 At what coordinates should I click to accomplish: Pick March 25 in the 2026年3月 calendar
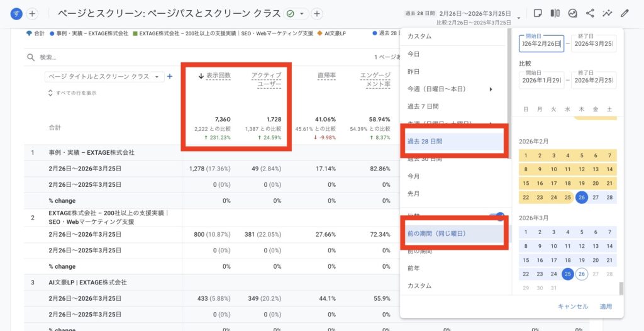pyautogui.click(x=567, y=274)
